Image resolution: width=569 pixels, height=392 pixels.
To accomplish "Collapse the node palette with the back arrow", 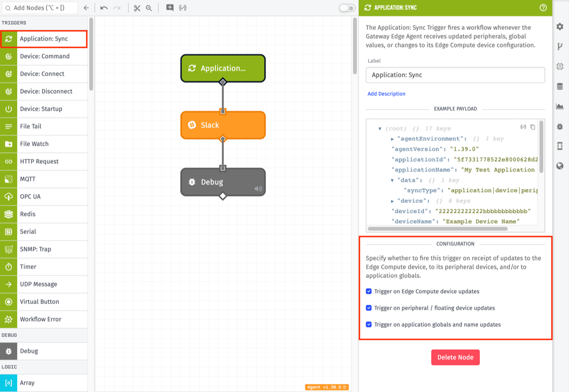I will coord(86,8).
